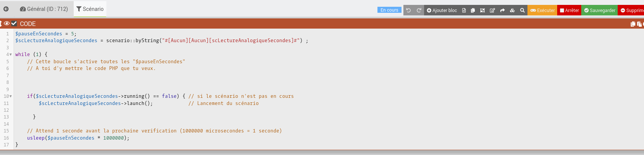Collapse the if statement fold arrow

pos(11,96)
